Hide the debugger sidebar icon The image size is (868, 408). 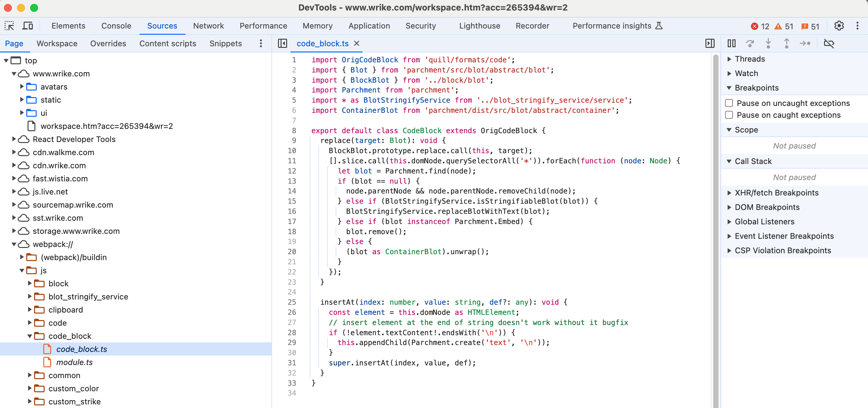tap(710, 44)
